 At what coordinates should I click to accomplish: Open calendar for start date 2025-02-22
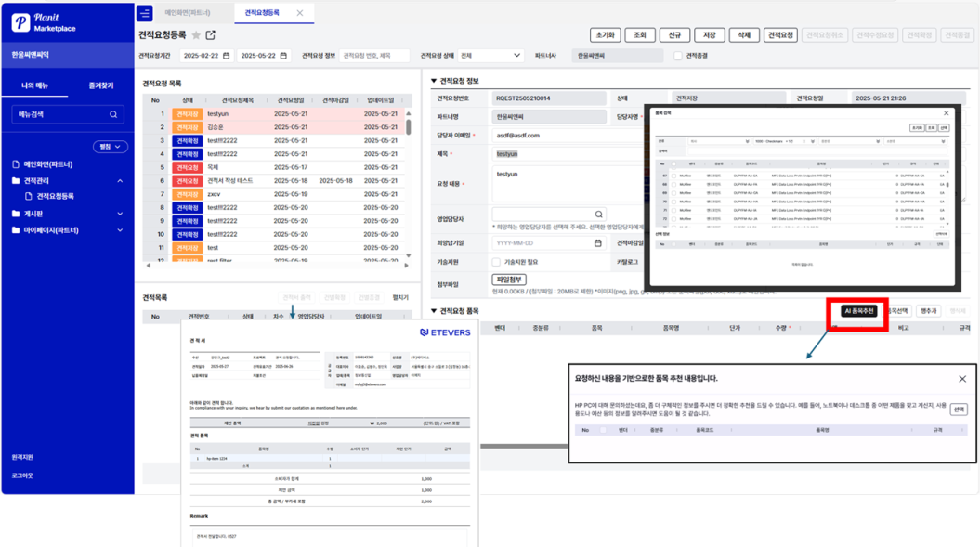coord(227,56)
